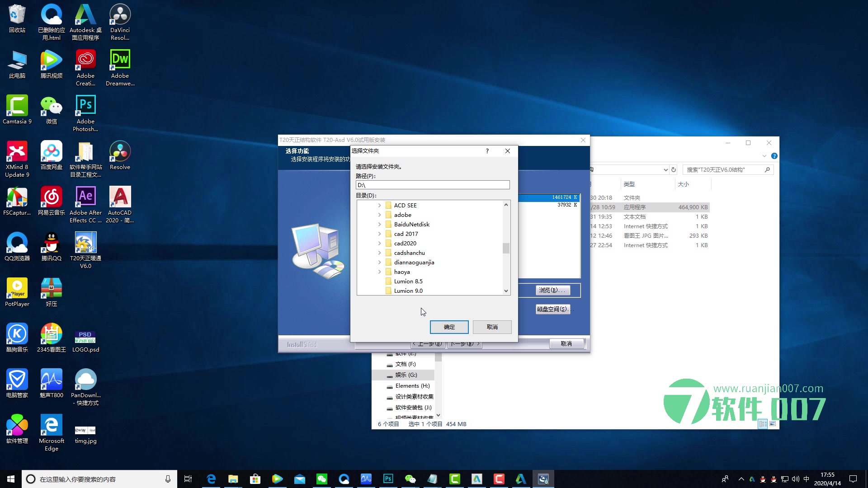Click 确定 button in folder dialog
This screenshot has width=868, height=488.
point(449,327)
